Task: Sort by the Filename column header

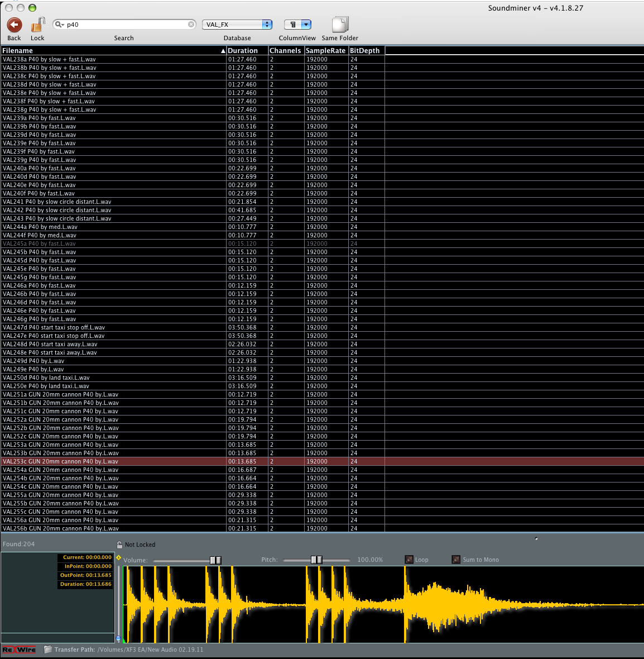Action: pos(113,50)
